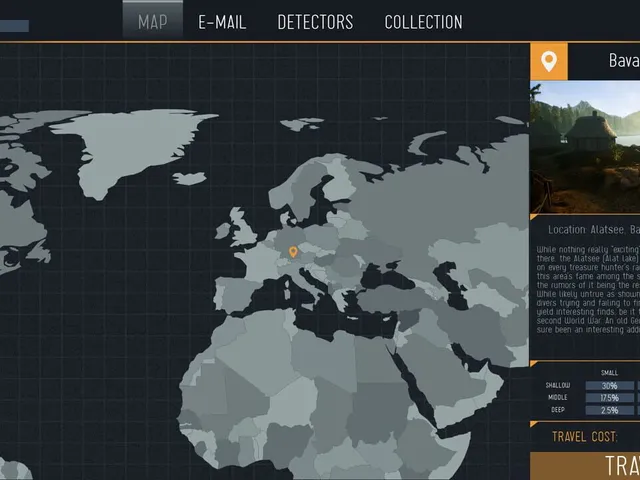Select the shallow small 30% value bar
This screenshot has height=480, width=640.
609,386
